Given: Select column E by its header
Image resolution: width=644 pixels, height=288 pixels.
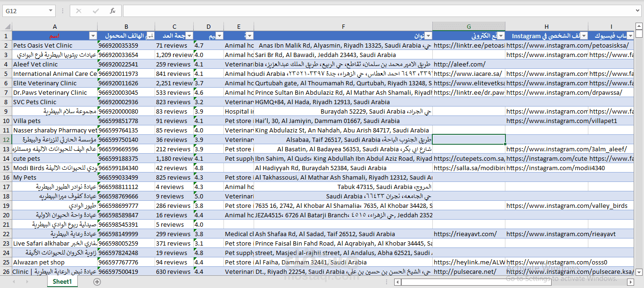Looking at the screenshot, I should pos(239,26).
